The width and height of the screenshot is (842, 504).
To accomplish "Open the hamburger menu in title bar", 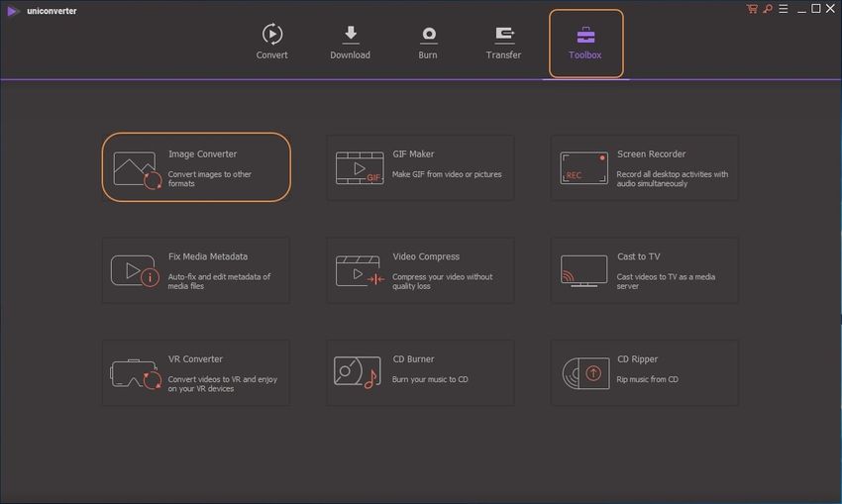I will tap(783, 9).
